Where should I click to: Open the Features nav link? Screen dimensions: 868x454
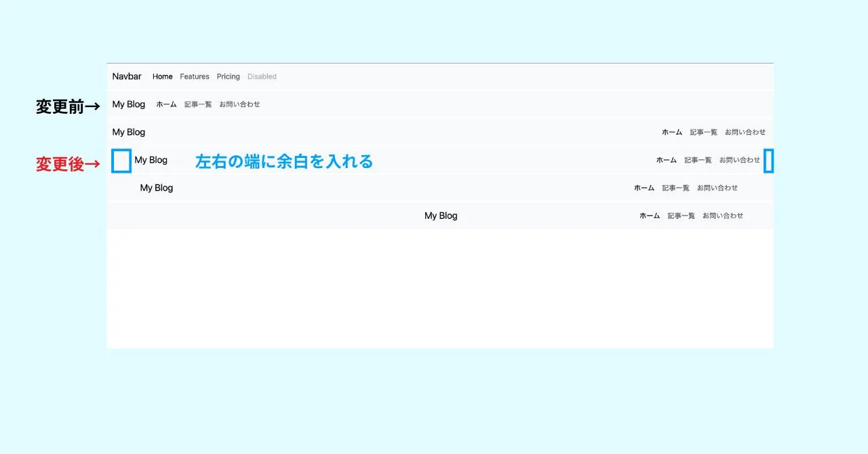195,77
